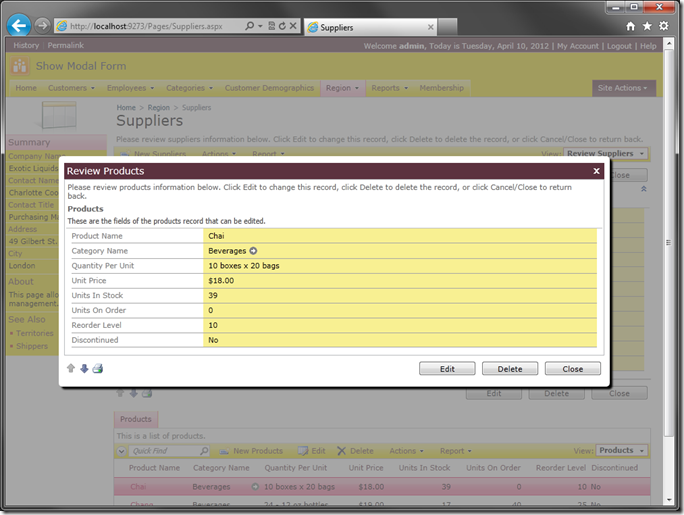This screenshot has height=515, width=684.
Task: Click the Territories link in See Also
Action: (x=35, y=333)
